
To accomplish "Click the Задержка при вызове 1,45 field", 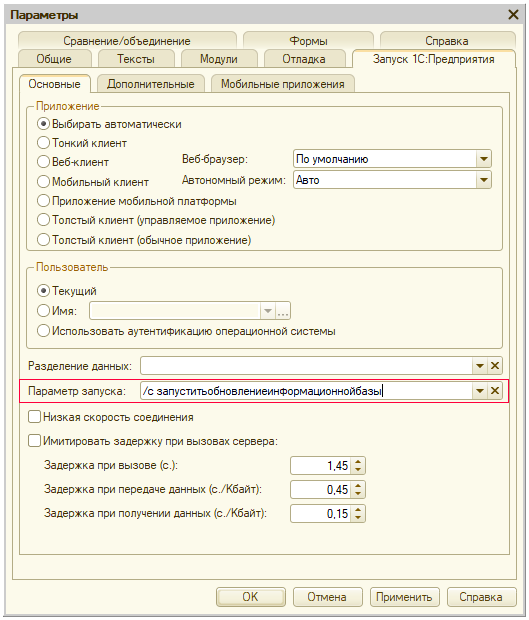I will point(321,465).
